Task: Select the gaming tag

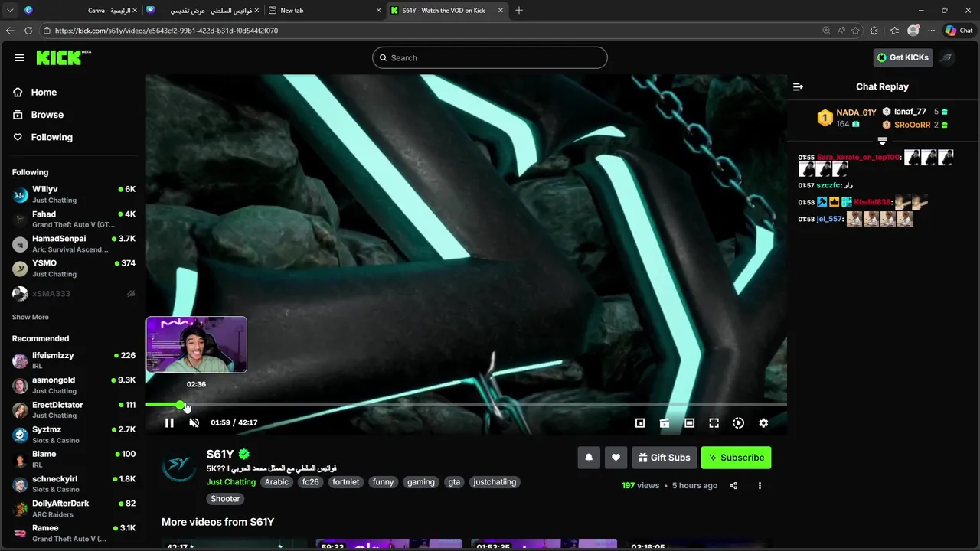Action: point(421,482)
